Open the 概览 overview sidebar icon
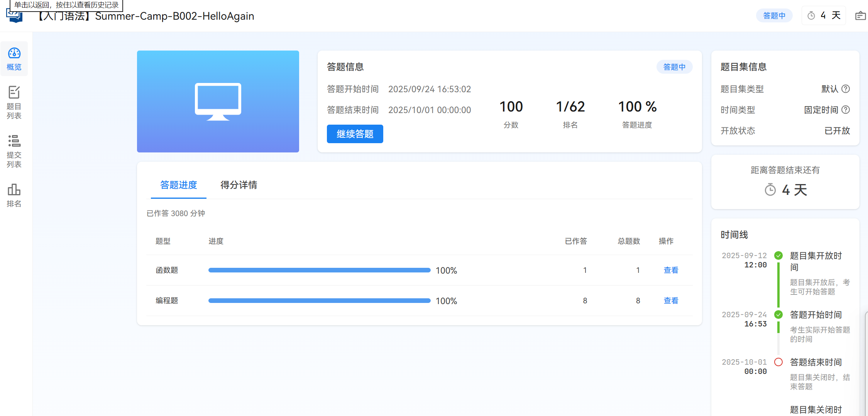The image size is (868, 416). [14, 59]
